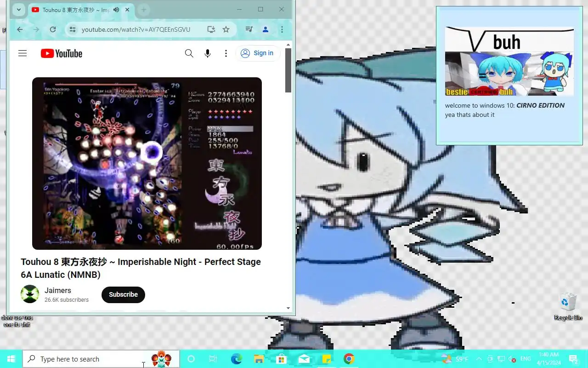Image resolution: width=588 pixels, height=368 pixels.
Task: Go to the YouTube home logo
Action: pos(62,53)
